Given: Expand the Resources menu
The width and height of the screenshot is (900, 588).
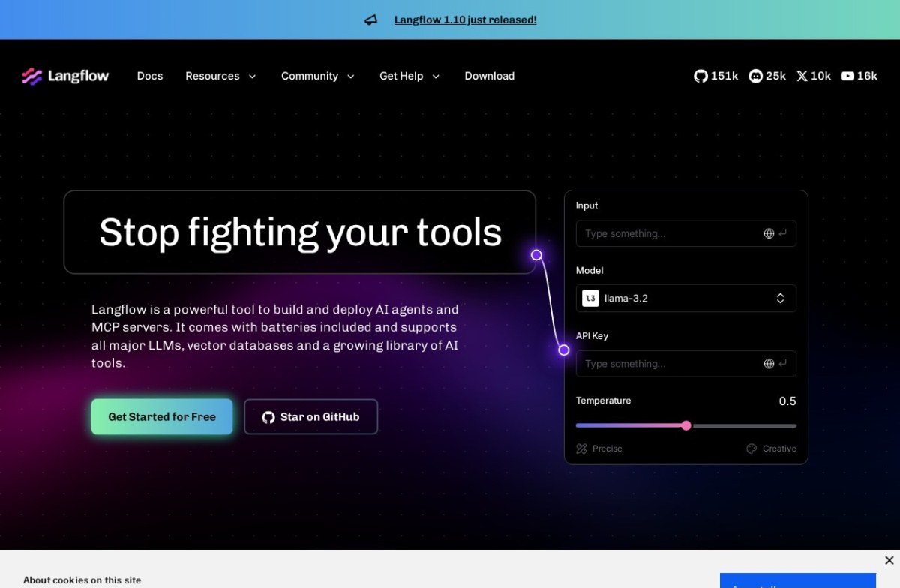Looking at the screenshot, I should click(221, 76).
